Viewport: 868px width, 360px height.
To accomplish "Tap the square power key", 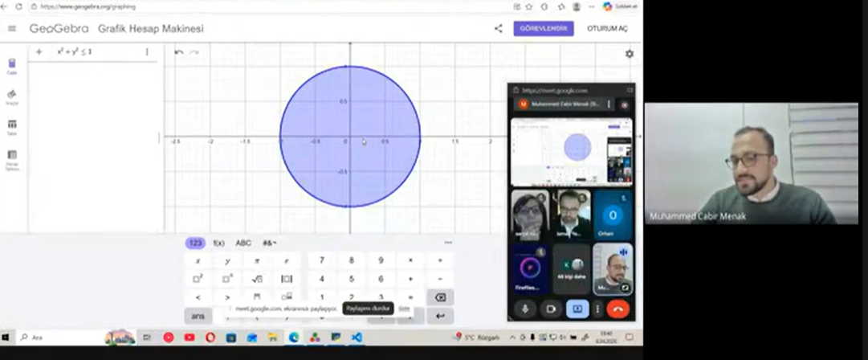I will click(x=198, y=279).
